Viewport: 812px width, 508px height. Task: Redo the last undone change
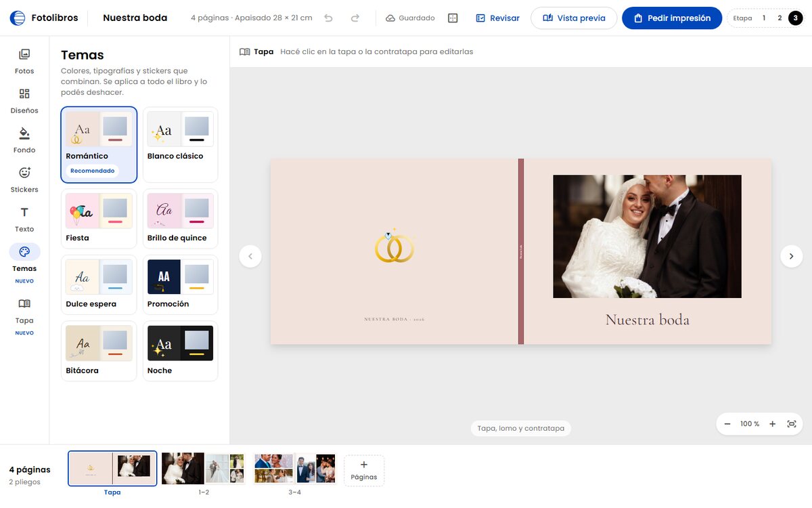coord(355,18)
